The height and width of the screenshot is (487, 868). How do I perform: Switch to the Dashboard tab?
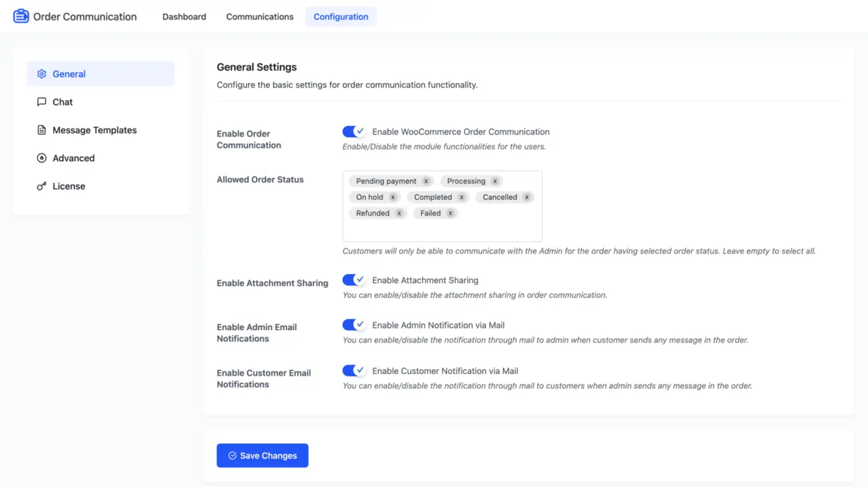[x=184, y=17]
